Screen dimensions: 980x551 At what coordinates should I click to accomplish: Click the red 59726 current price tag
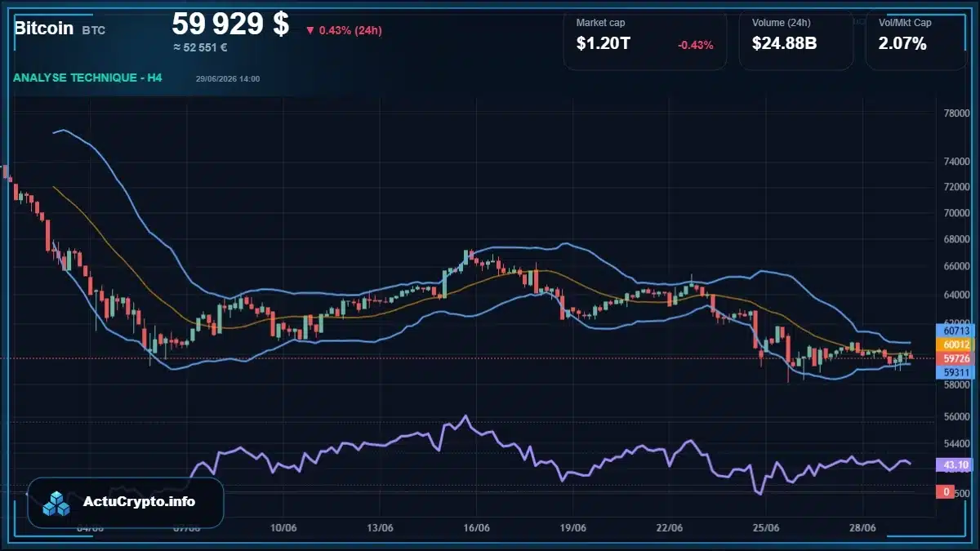point(956,358)
